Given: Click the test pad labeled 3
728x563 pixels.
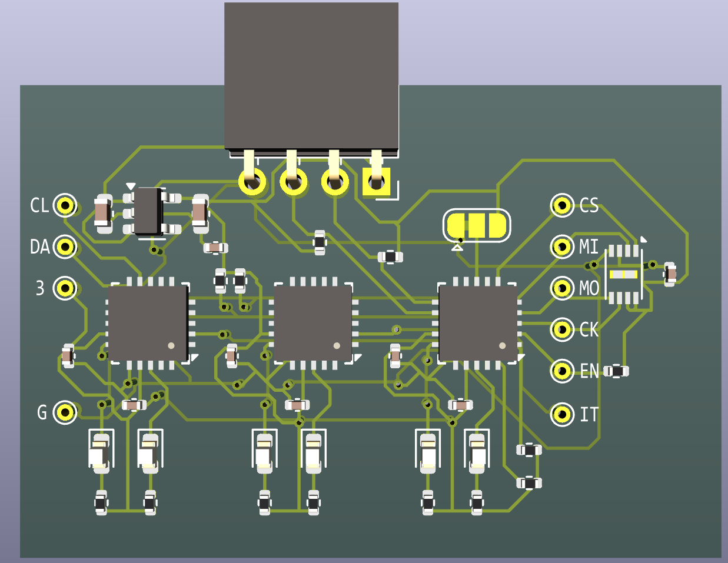Looking at the screenshot, I should (65, 288).
